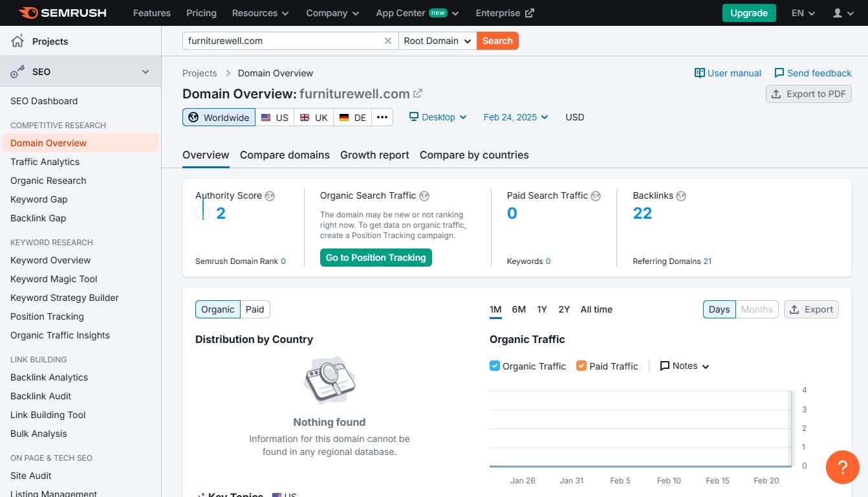868x497 pixels.
Task: Open the EN language dropdown
Action: 803,13
